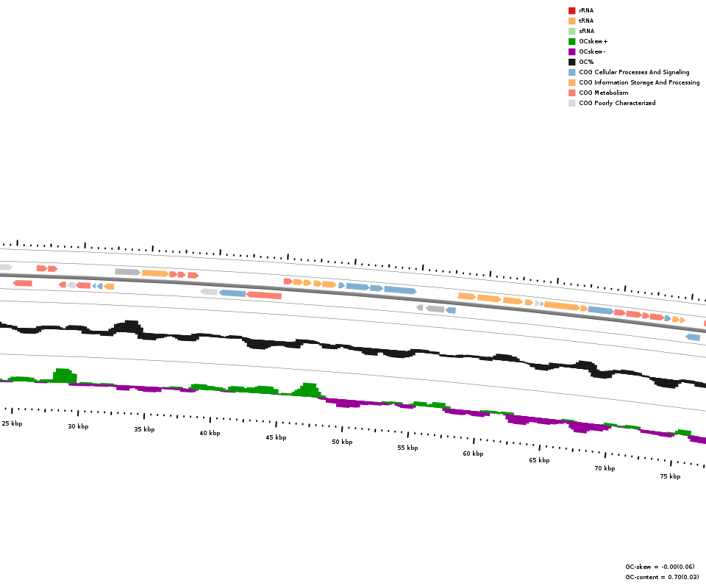Click the '50 kbp' scale label

tap(342, 442)
